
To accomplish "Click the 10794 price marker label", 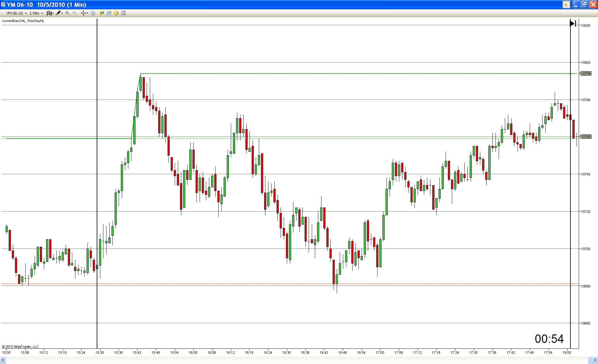I will (586, 74).
